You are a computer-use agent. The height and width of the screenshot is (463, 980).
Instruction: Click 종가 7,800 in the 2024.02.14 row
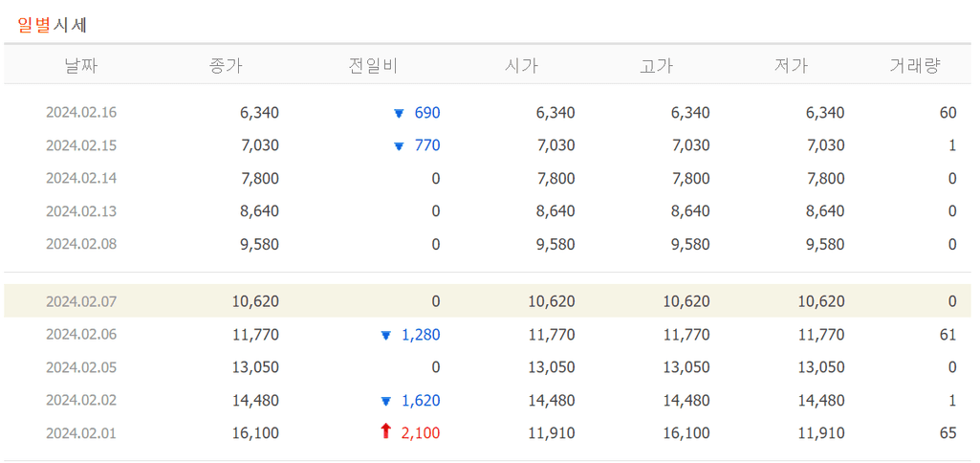coord(259,178)
